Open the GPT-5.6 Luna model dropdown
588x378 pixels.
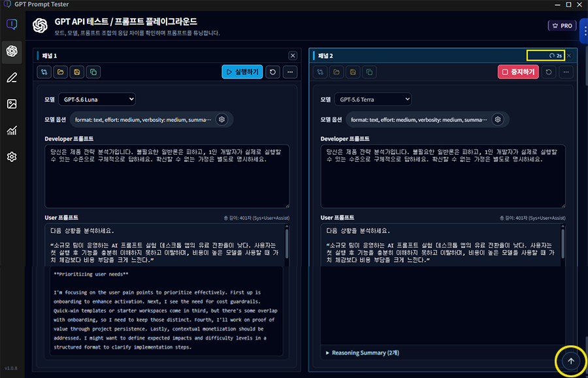97,99
